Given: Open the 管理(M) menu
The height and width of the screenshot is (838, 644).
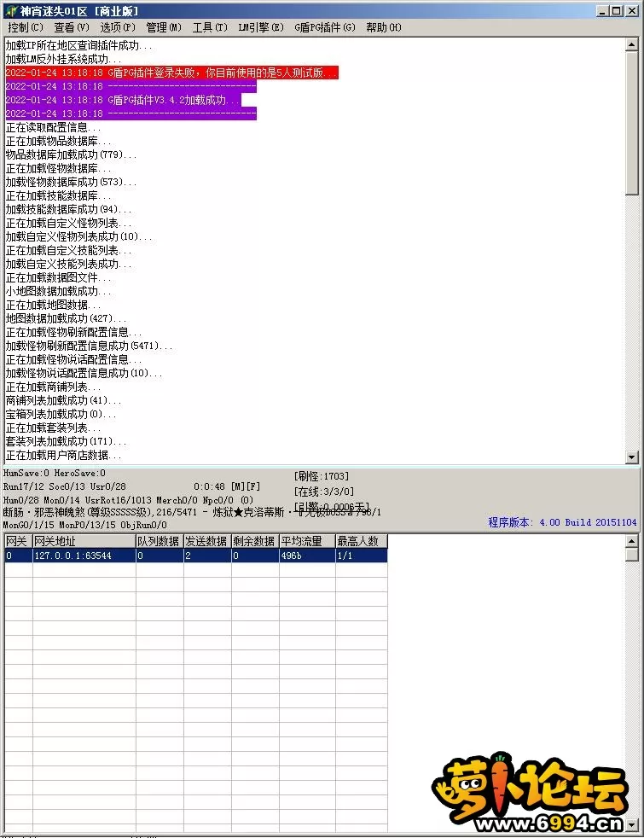Looking at the screenshot, I should tap(164, 27).
